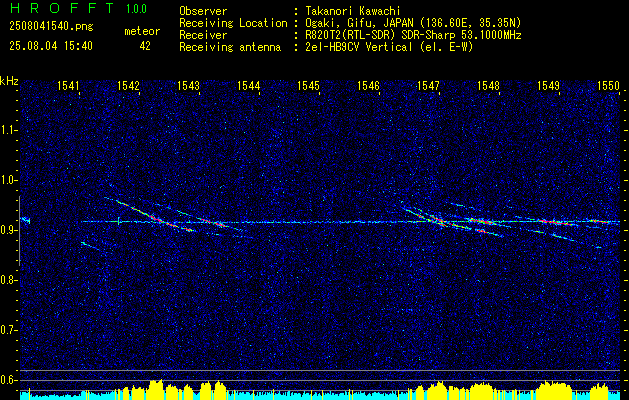Screen dimensions: 629x400
Task: Click time axis marker 1544
Action: click(x=249, y=85)
